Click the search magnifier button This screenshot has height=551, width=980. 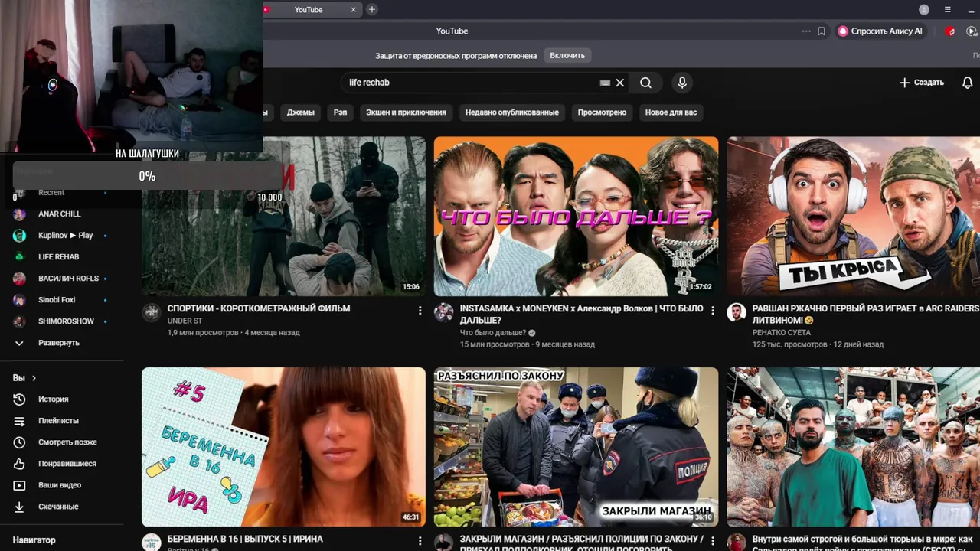pyautogui.click(x=645, y=83)
